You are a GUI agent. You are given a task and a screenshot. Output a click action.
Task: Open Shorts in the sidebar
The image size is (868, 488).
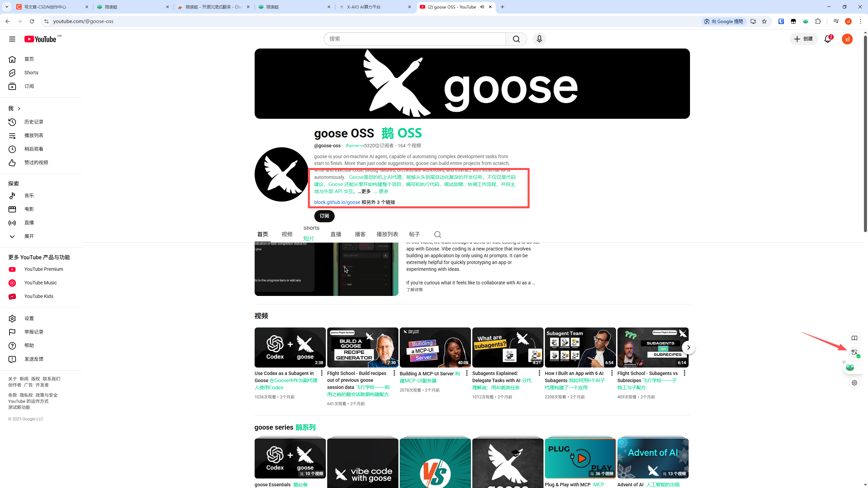click(31, 73)
